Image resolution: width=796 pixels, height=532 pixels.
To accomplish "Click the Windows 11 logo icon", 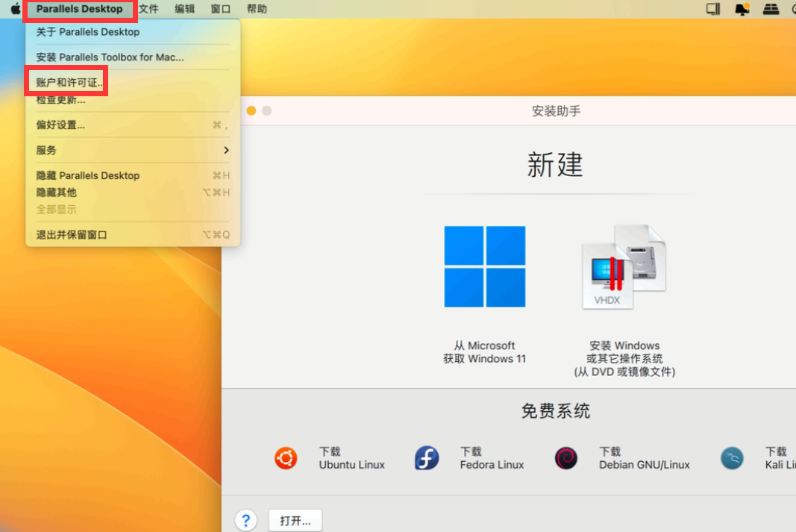I will (485, 266).
